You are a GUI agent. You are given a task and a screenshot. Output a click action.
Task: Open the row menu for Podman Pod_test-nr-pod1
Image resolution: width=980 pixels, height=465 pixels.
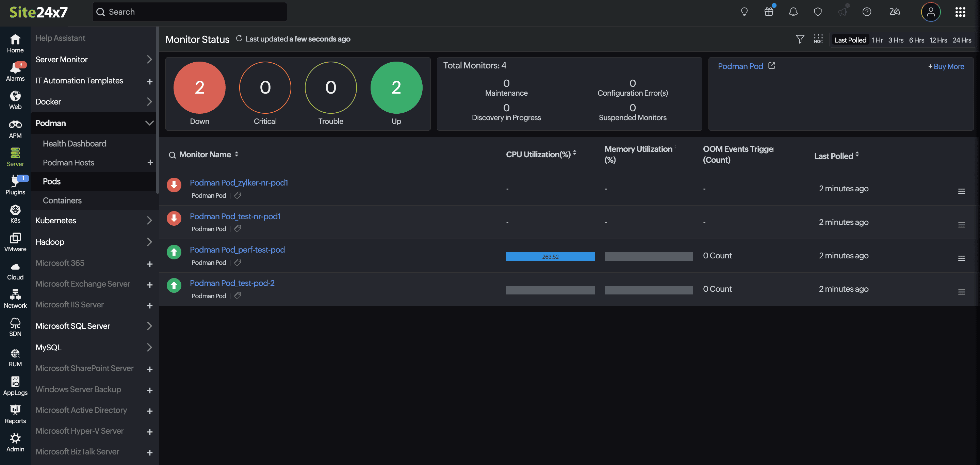(x=961, y=225)
